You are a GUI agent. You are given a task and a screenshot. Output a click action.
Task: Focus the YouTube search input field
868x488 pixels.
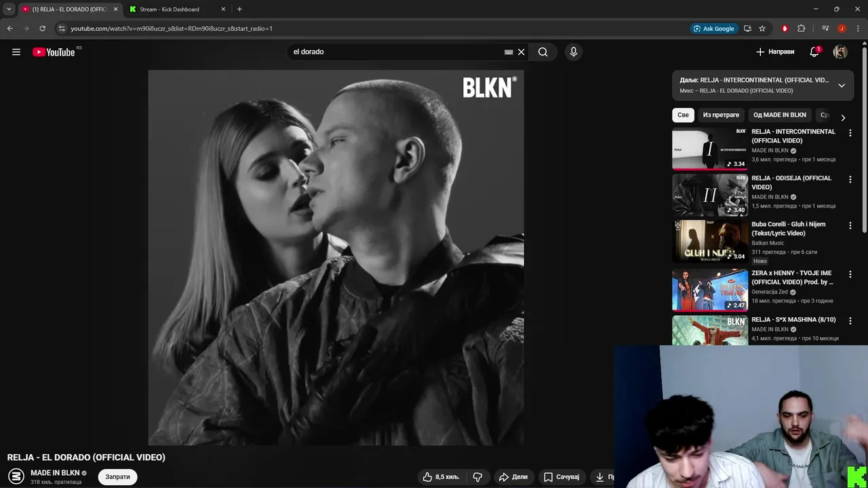click(x=397, y=52)
